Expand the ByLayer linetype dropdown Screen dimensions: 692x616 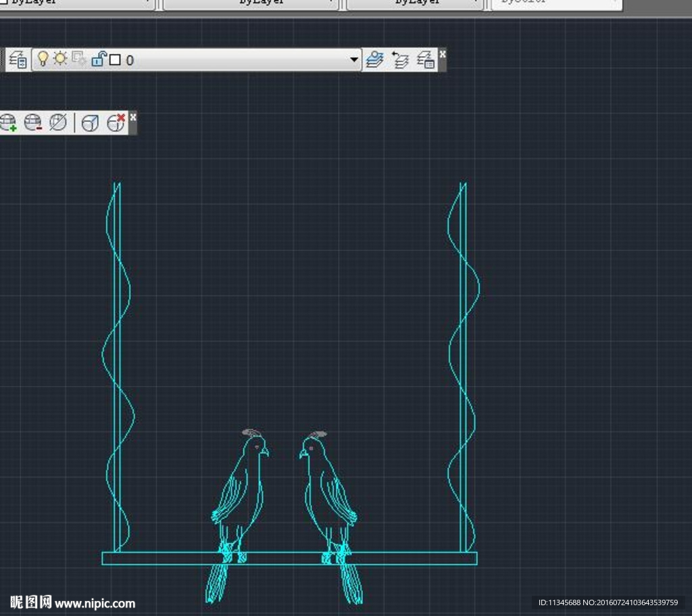(331, 3)
